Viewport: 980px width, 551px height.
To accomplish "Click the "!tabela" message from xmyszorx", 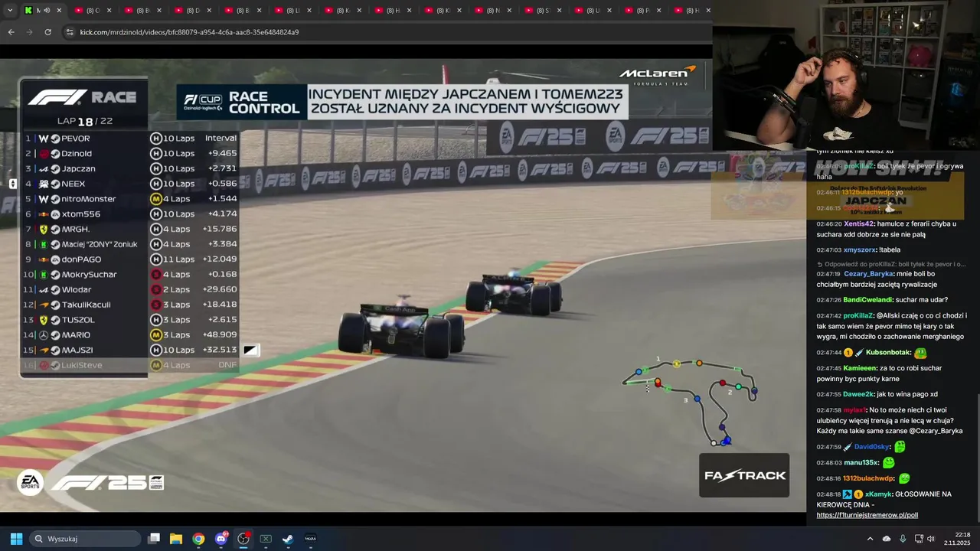I will click(890, 250).
